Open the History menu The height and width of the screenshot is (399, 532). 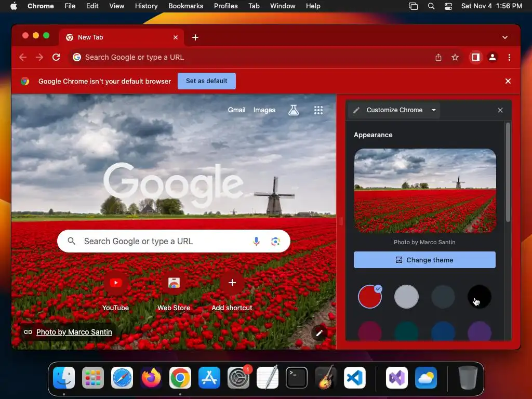pyautogui.click(x=146, y=6)
